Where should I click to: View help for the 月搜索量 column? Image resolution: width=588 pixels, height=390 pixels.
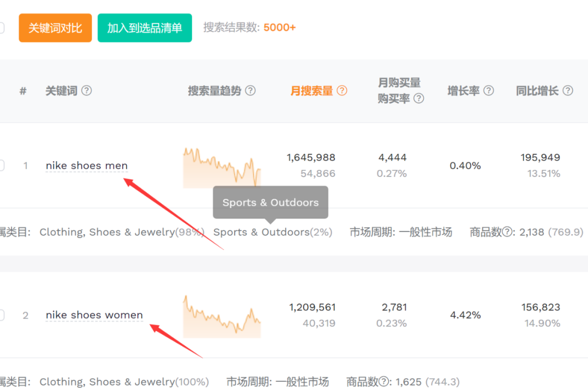coord(342,90)
